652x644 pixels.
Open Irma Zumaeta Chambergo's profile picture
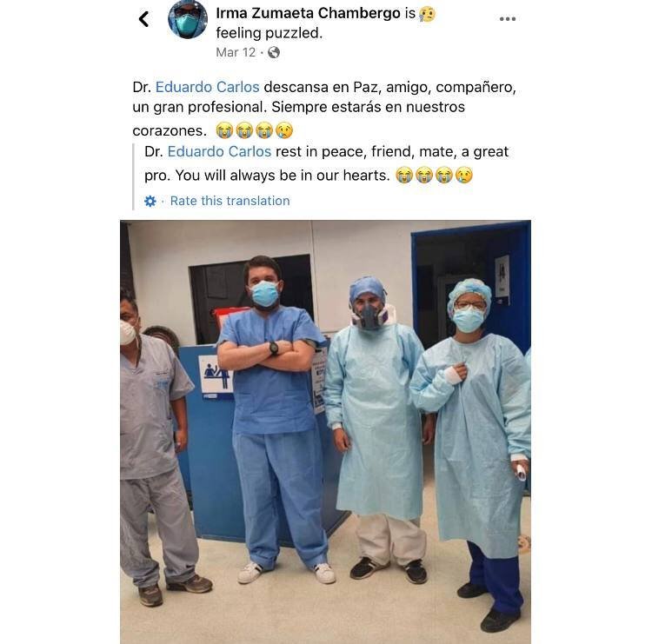[x=188, y=19]
